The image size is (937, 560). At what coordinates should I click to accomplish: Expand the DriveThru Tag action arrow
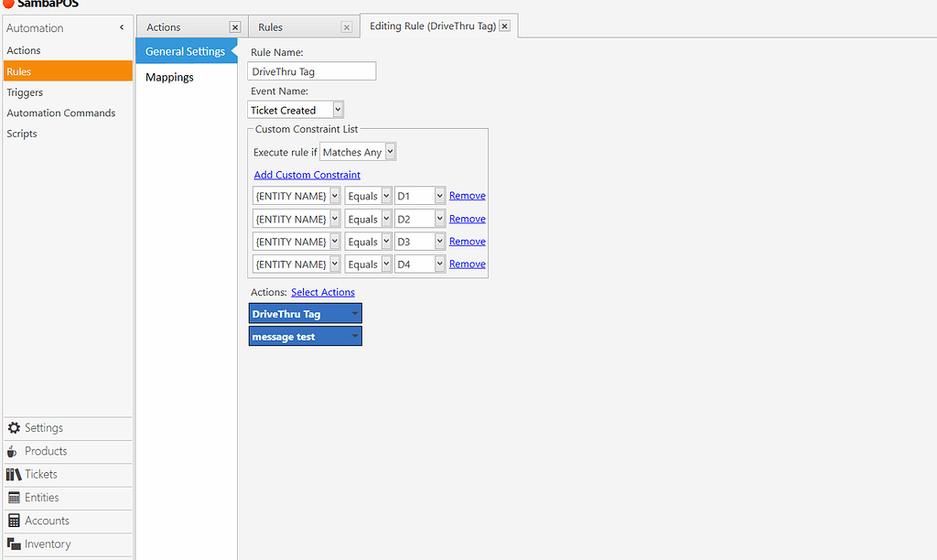[x=354, y=313]
